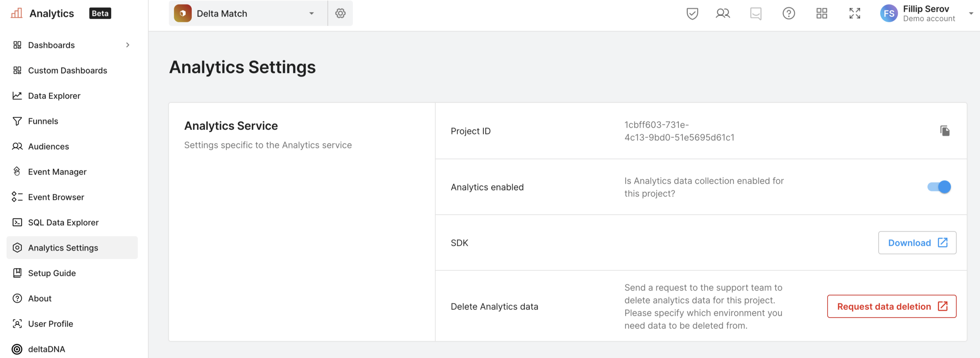Click the Download SDK button
The image size is (980, 358).
click(x=917, y=243)
